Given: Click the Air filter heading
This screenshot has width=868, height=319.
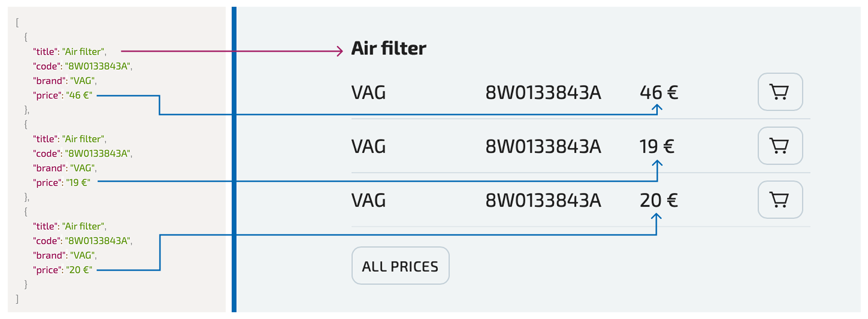Looking at the screenshot, I should 389,48.
